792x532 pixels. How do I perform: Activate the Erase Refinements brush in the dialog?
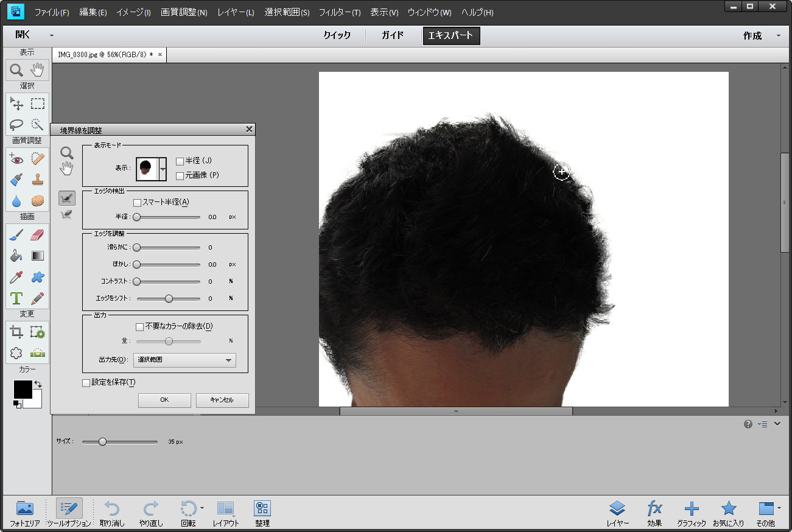pos(67,214)
